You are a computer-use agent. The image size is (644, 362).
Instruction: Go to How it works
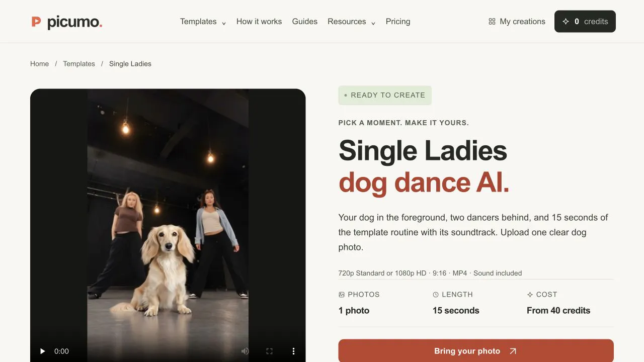[259, 22]
